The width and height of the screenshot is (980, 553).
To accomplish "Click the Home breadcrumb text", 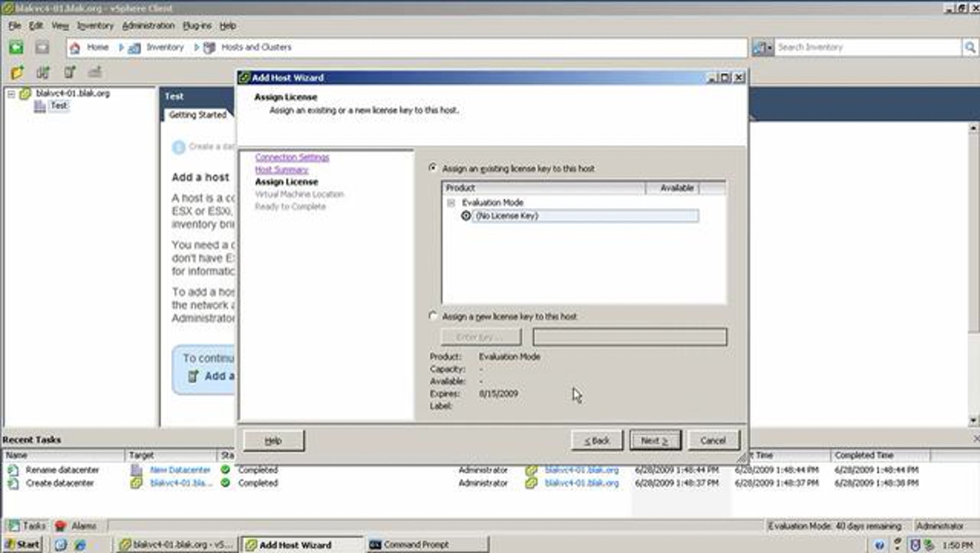I will 98,47.
